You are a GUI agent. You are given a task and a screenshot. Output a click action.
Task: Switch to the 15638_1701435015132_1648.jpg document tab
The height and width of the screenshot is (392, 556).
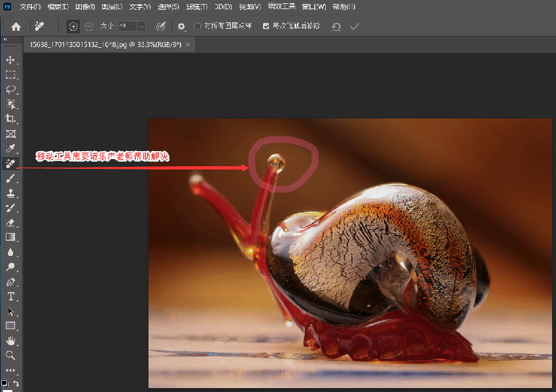(105, 45)
